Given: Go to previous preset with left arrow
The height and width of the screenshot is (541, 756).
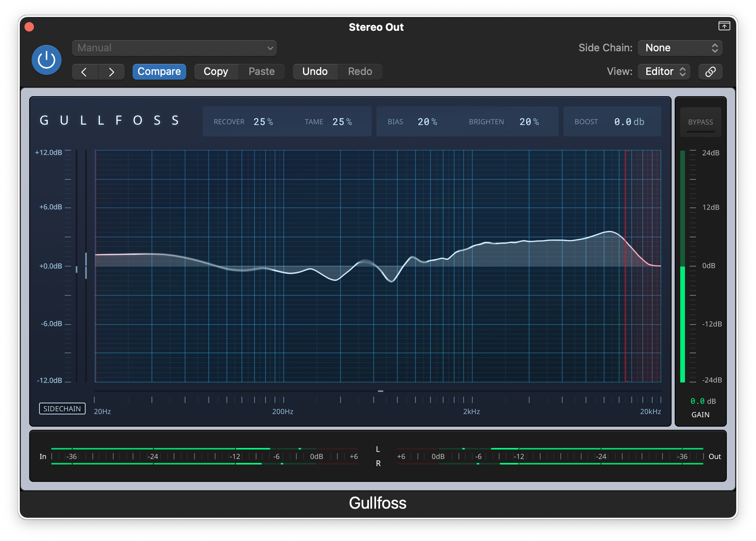Looking at the screenshot, I should [x=84, y=72].
